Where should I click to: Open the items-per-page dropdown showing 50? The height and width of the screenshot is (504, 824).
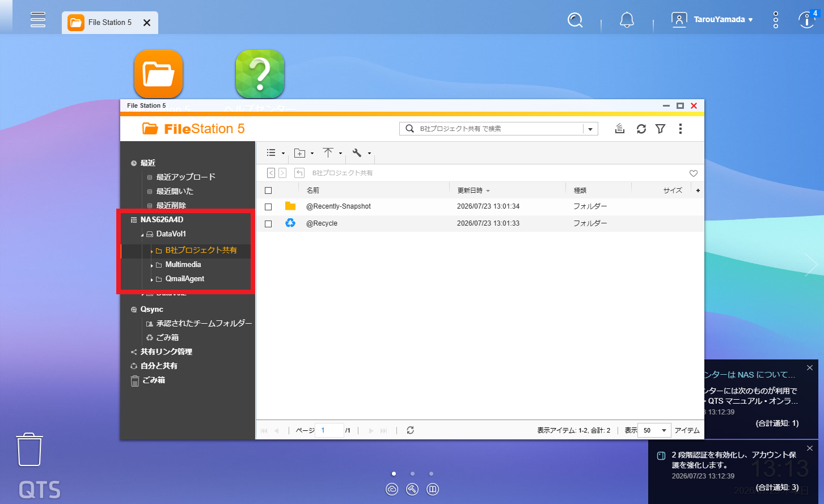(654, 430)
